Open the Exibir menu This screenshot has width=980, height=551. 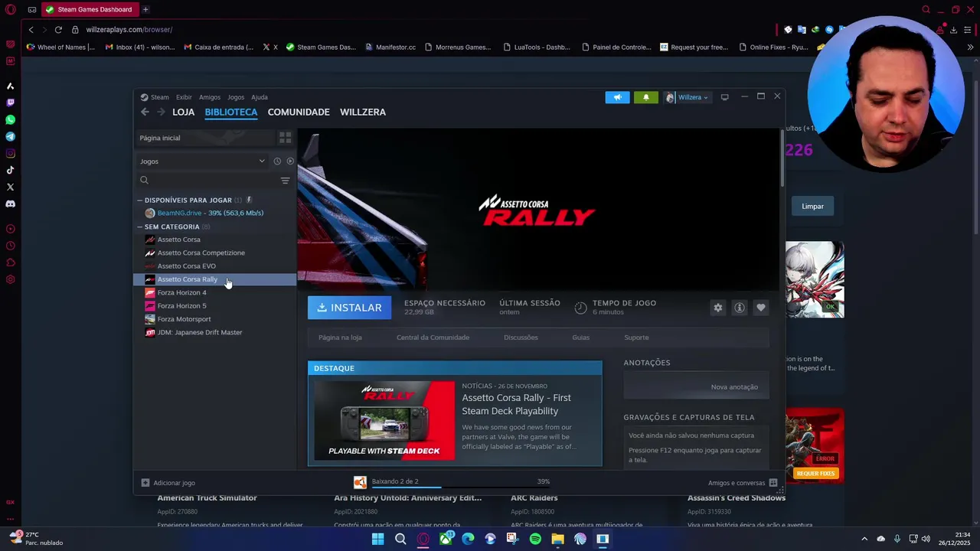[184, 97]
